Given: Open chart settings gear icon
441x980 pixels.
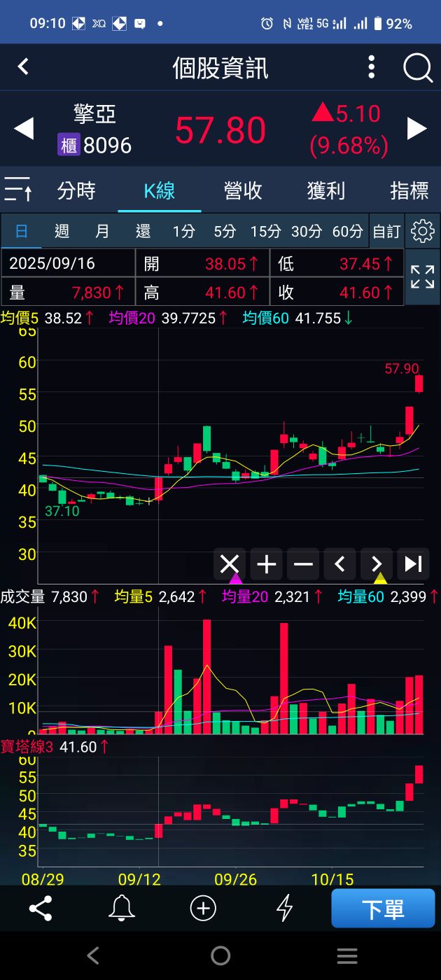Looking at the screenshot, I should coord(423,231).
